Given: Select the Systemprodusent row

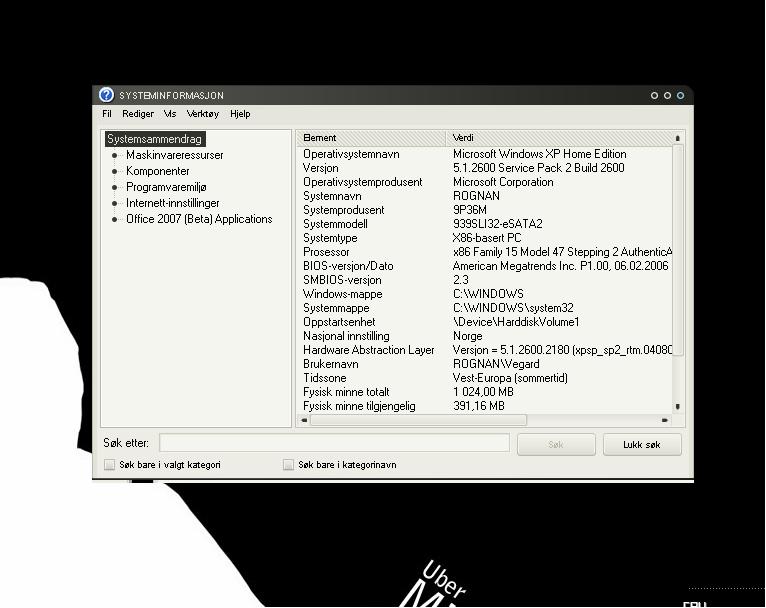Looking at the screenshot, I should [x=485, y=210].
